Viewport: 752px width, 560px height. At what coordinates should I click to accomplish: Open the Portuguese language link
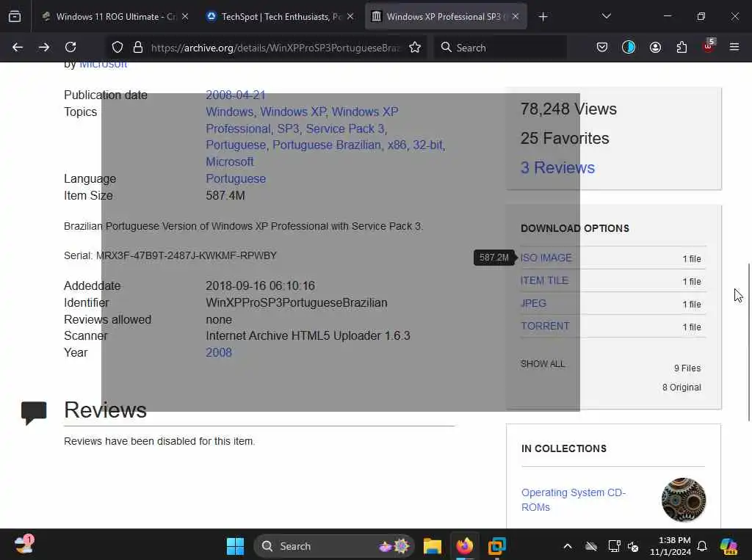tap(236, 178)
